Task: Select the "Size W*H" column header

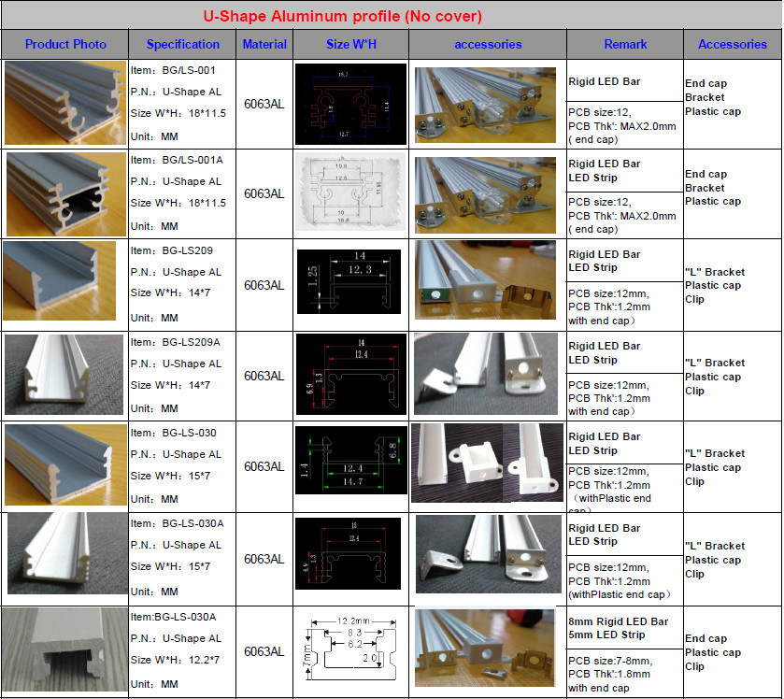Action: point(350,44)
